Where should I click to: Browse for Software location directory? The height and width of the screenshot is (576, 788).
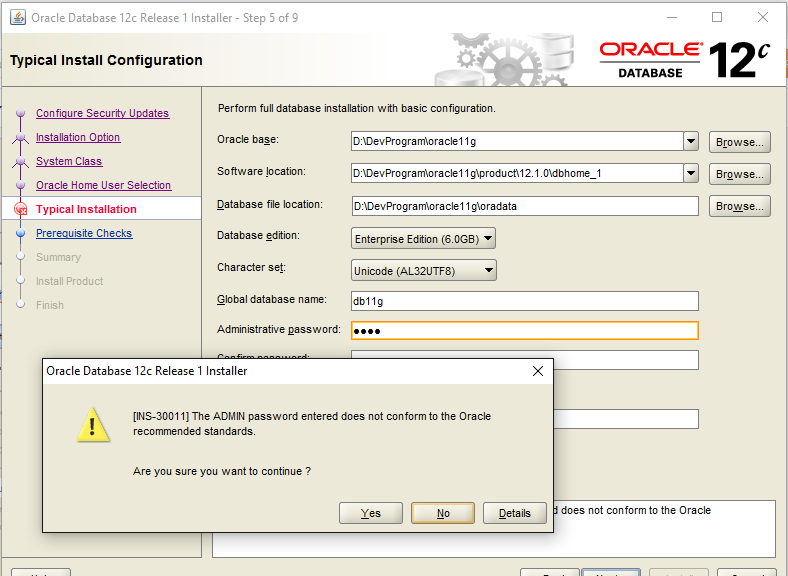739,174
